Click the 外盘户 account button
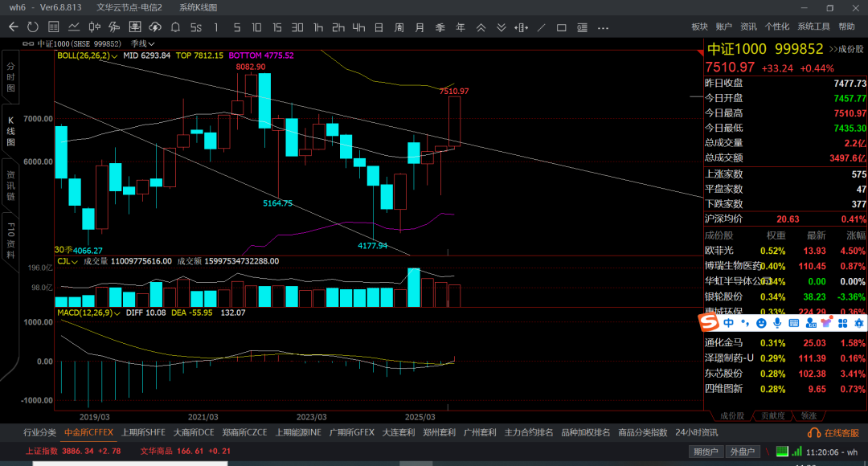This screenshot has height=466, width=868. point(743,452)
